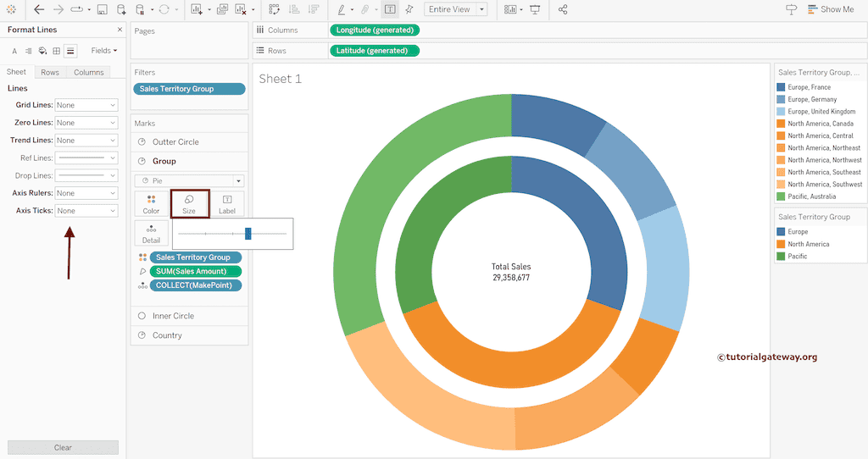Open the Pie mark type dropdown
868x459 pixels.
(189, 181)
